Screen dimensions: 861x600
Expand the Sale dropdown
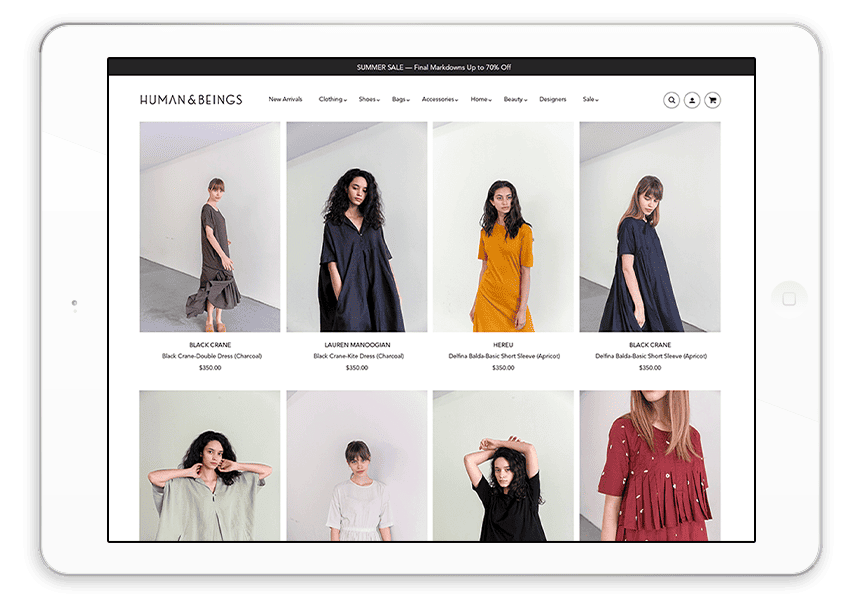click(x=590, y=100)
